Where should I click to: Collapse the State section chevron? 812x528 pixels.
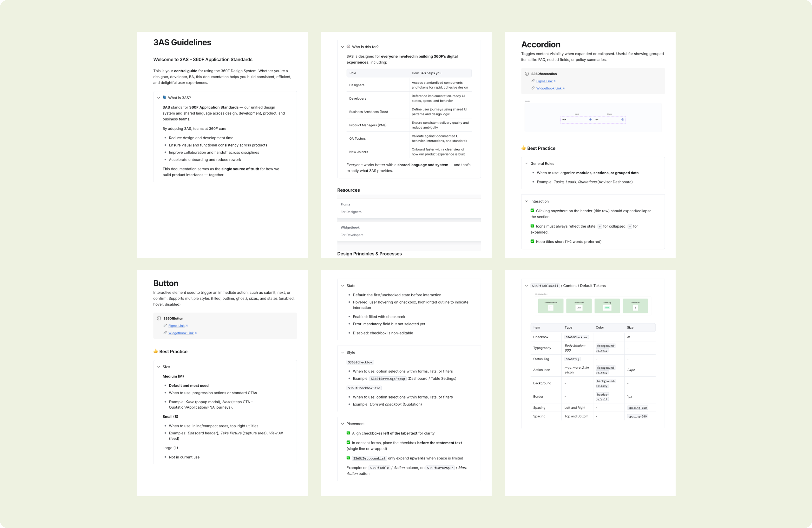click(x=343, y=286)
